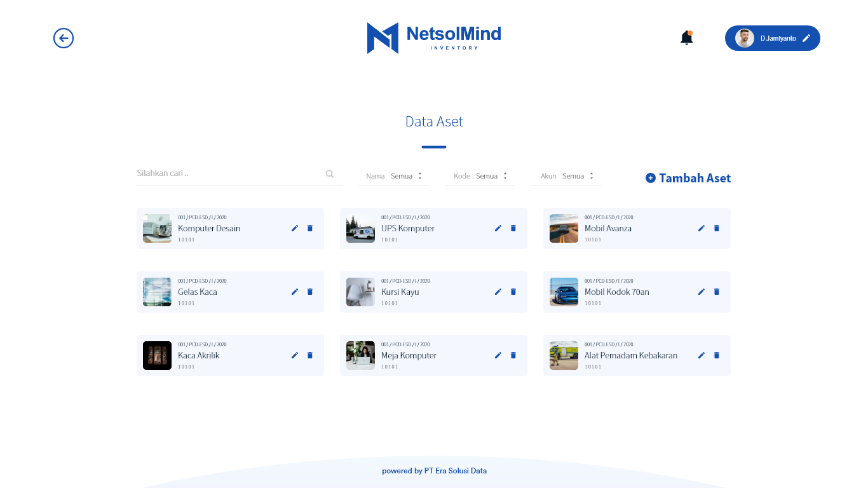The height and width of the screenshot is (488, 868).
Task: Delete the Meja Komputer asset
Action: pos(513,355)
